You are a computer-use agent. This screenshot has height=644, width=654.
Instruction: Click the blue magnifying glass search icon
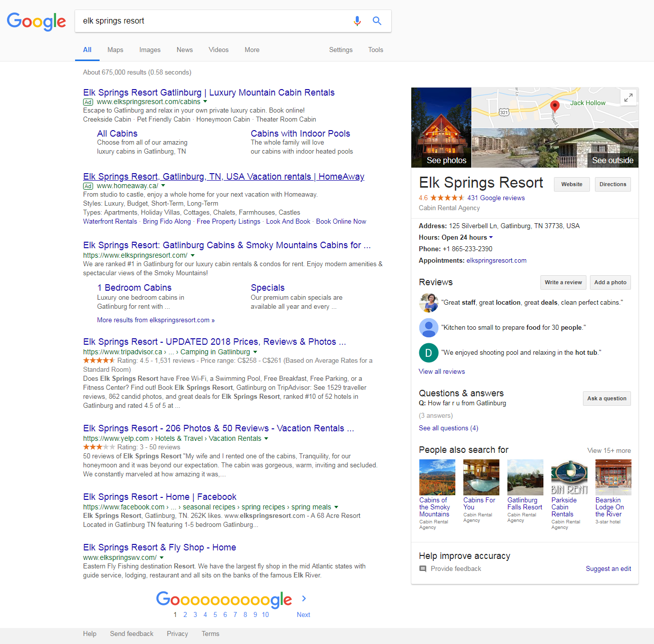(377, 21)
